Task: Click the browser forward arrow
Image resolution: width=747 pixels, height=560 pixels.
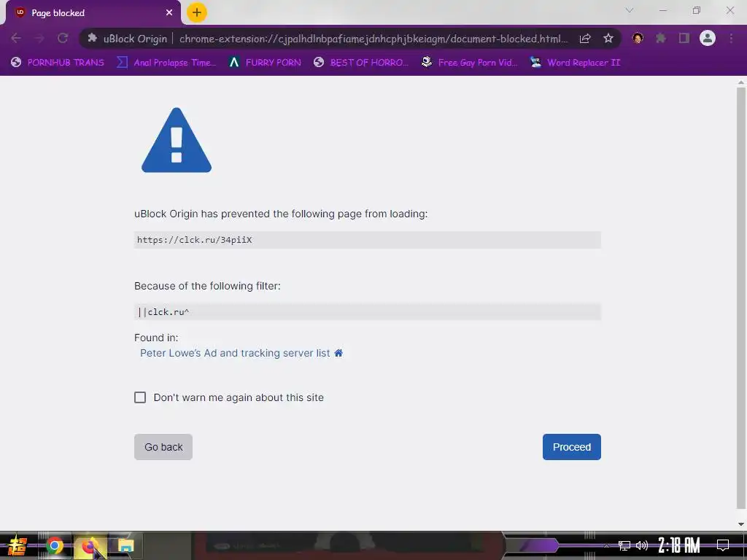Action: click(39, 38)
